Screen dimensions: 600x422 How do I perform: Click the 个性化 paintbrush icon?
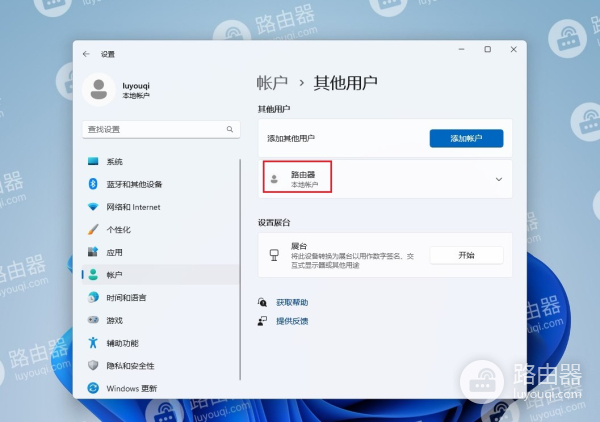[93, 230]
